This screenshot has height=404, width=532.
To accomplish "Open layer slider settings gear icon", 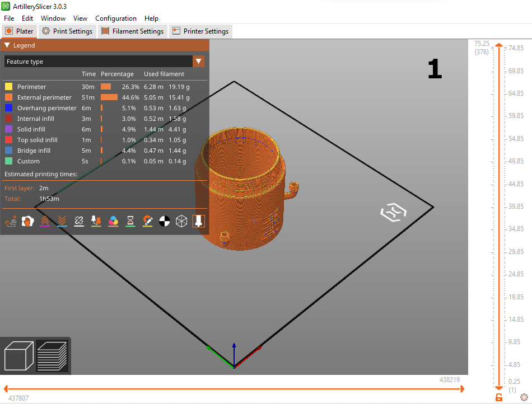I will [524, 397].
